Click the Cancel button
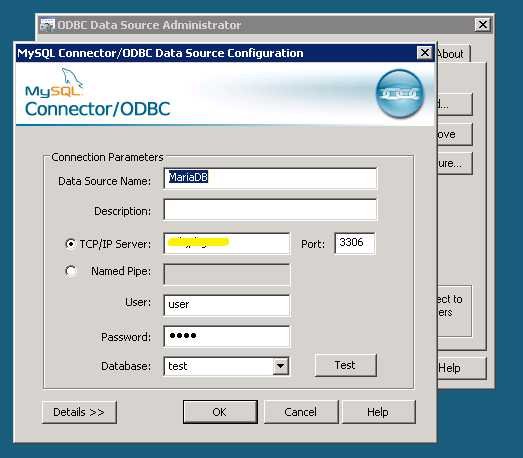 pyautogui.click(x=301, y=412)
